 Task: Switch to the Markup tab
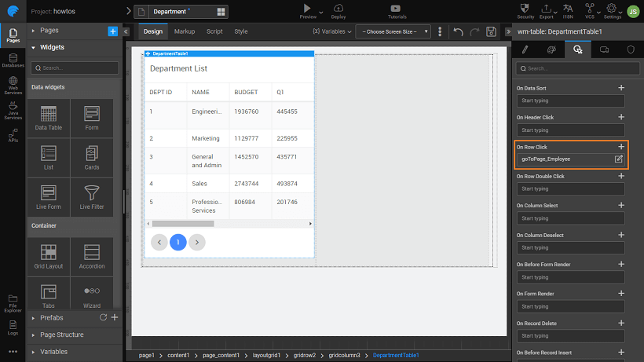coord(185,31)
